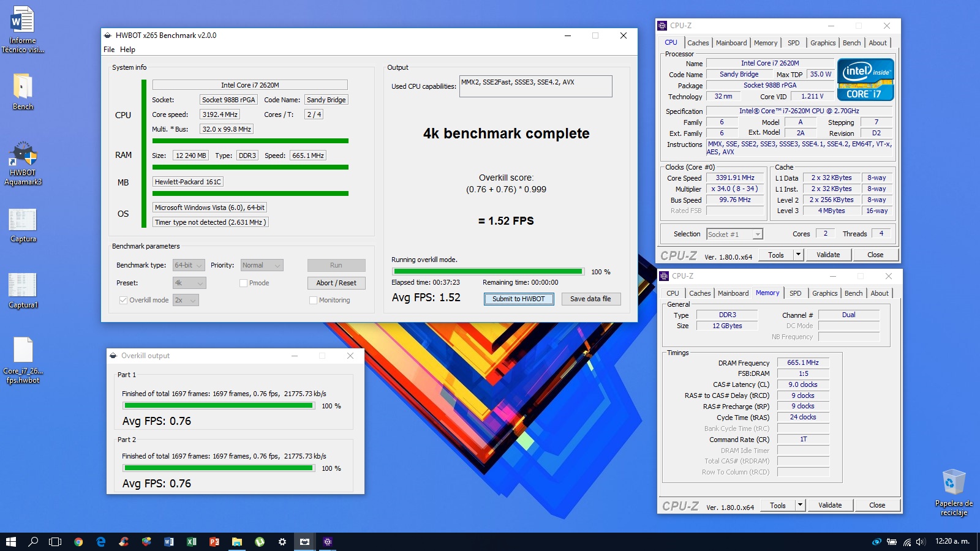
Task: Open File Explorer from the taskbar
Action: [x=237, y=542]
